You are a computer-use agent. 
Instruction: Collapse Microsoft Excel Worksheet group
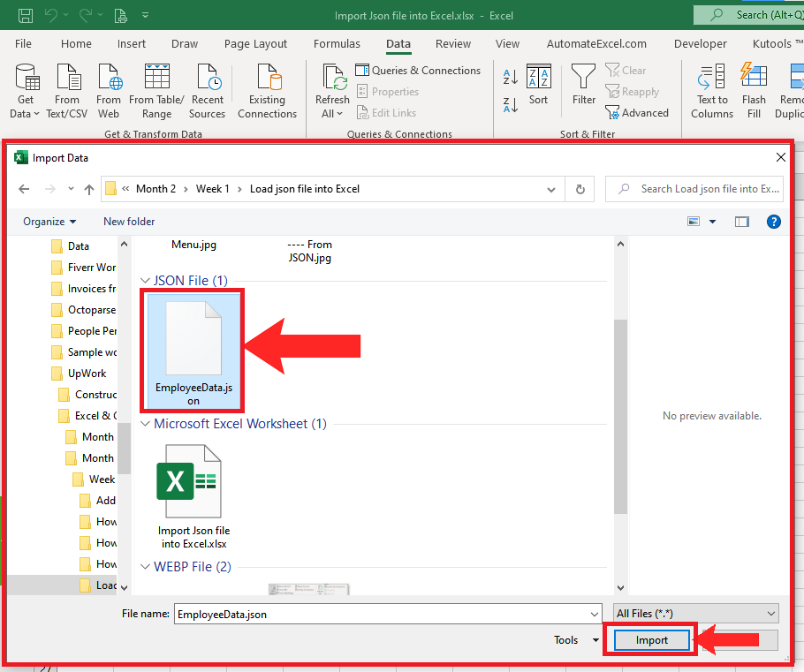click(x=145, y=423)
